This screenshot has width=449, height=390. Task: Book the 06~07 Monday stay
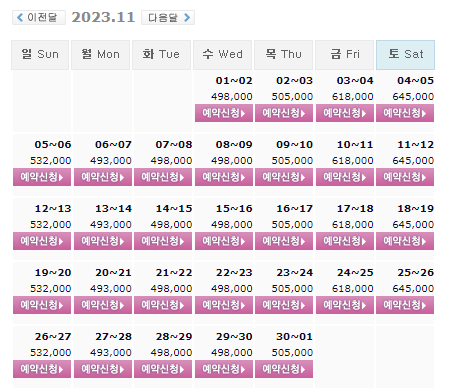(103, 177)
